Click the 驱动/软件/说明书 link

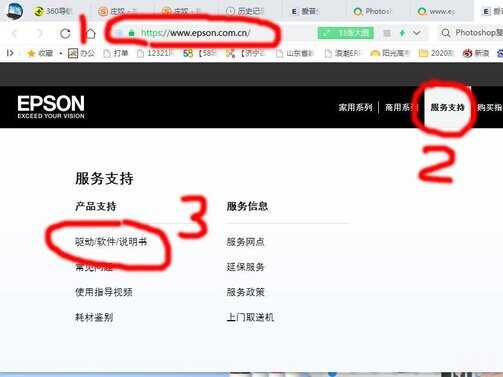pos(111,242)
